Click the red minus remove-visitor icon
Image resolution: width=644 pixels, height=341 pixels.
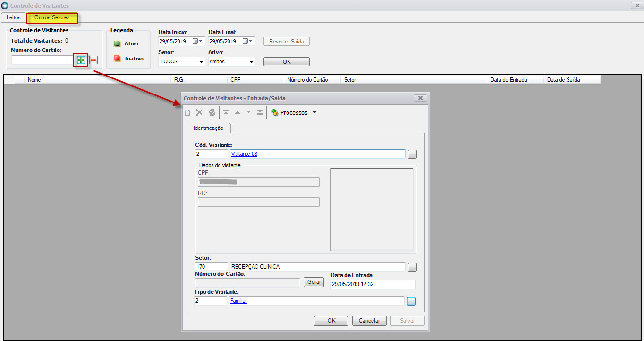pos(93,60)
